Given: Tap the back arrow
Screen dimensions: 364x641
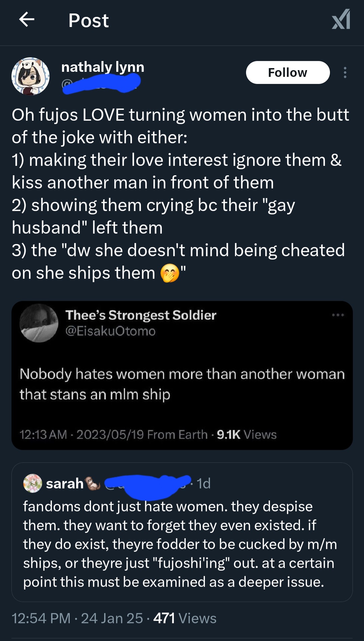Looking at the screenshot, I should pyautogui.click(x=27, y=20).
